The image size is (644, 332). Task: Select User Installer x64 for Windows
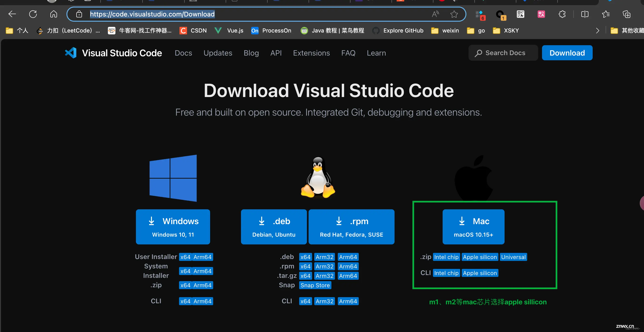click(185, 257)
